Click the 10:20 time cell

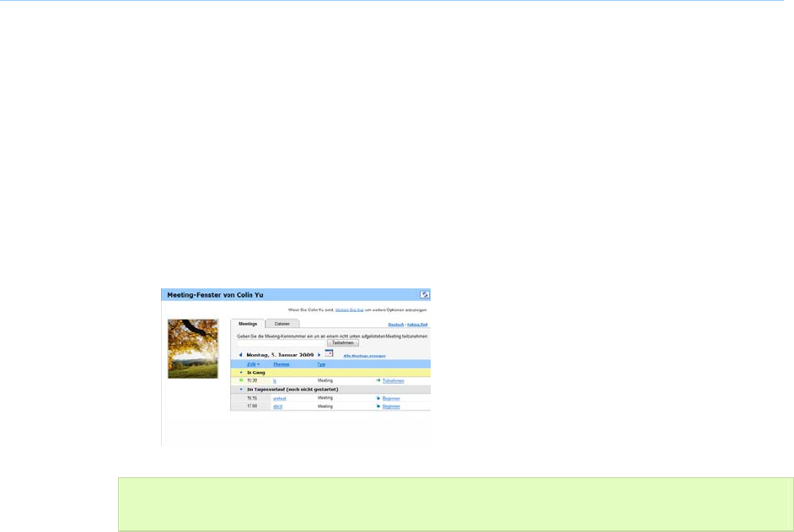(x=252, y=380)
